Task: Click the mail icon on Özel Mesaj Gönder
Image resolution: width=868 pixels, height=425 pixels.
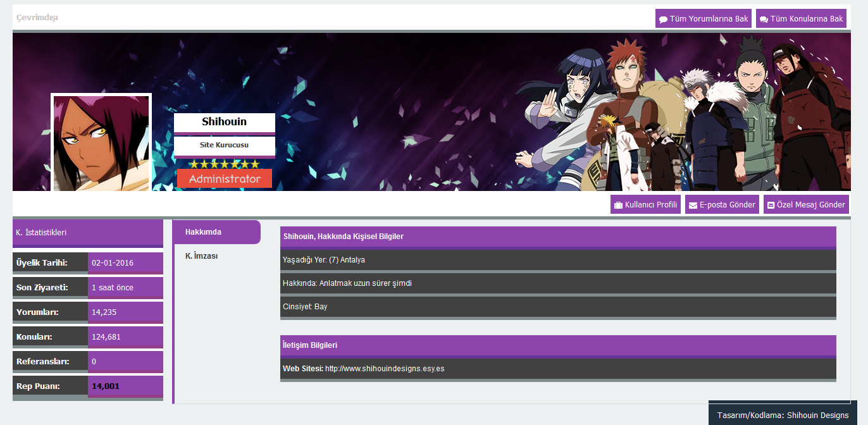Action: (x=771, y=205)
